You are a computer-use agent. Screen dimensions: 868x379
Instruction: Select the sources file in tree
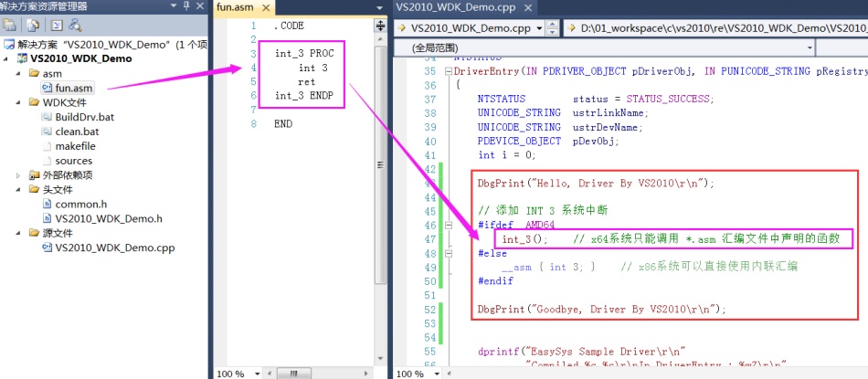(x=74, y=161)
